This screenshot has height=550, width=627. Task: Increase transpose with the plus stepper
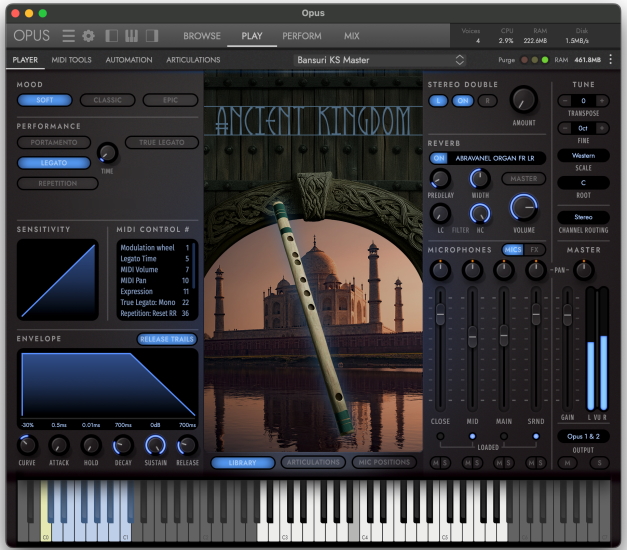click(602, 101)
